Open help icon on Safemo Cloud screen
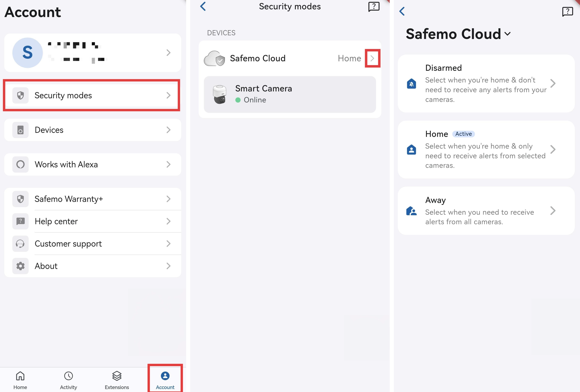 567,11
